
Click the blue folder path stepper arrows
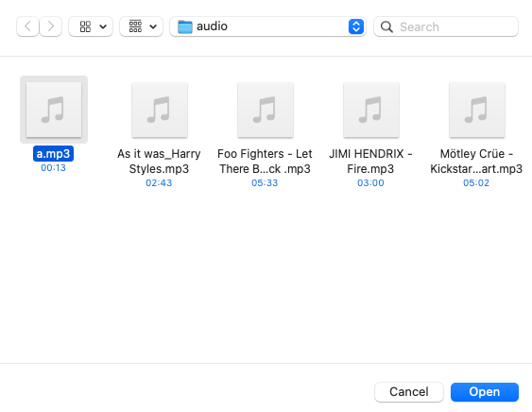[356, 26]
